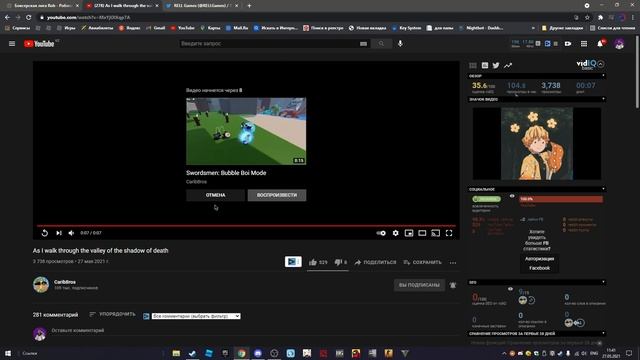Screen dimensions: 640x360
Task: Open Swordsmen: Bubble Boi Mode thumbnail
Action: [x=246, y=131]
